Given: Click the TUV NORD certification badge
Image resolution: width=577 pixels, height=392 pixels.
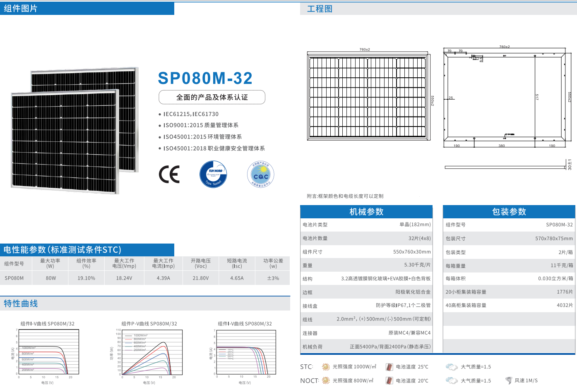Looking at the screenshot, I should (x=213, y=174).
